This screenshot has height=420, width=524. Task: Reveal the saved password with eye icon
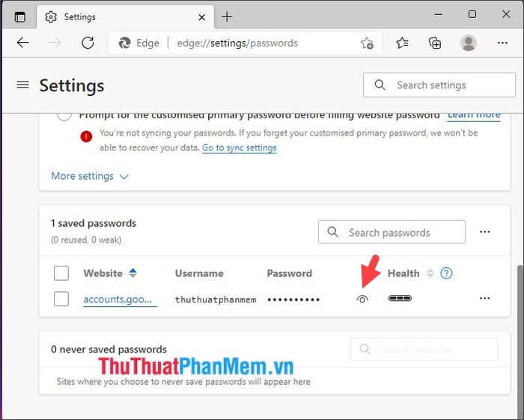pos(362,299)
